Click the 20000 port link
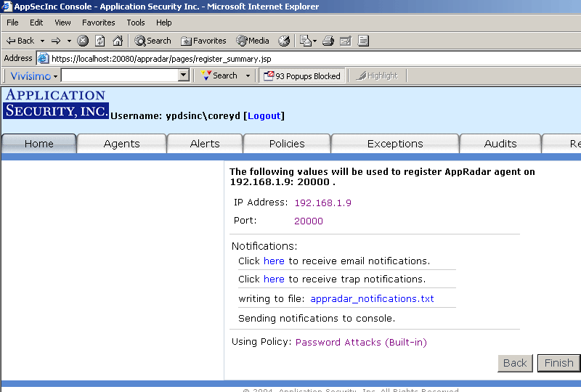Viewport: 581px width, 392px height. click(308, 221)
